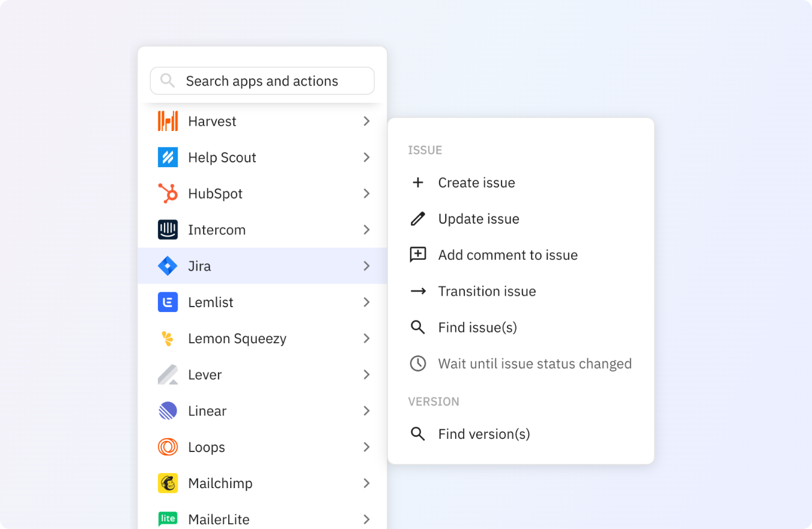Click the MailerLite green logo icon
The width and height of the screenshot is (812, 529).
click(x=168, y=519)
